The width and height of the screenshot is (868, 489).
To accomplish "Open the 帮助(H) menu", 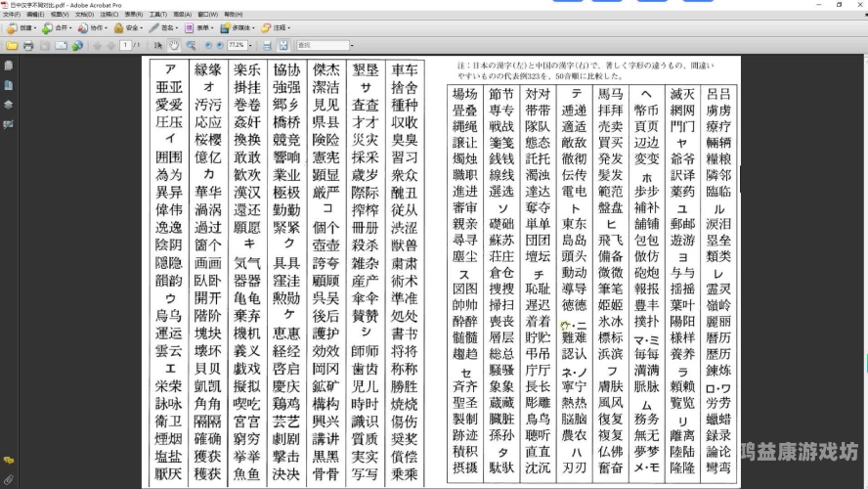I will pos(233,15).
